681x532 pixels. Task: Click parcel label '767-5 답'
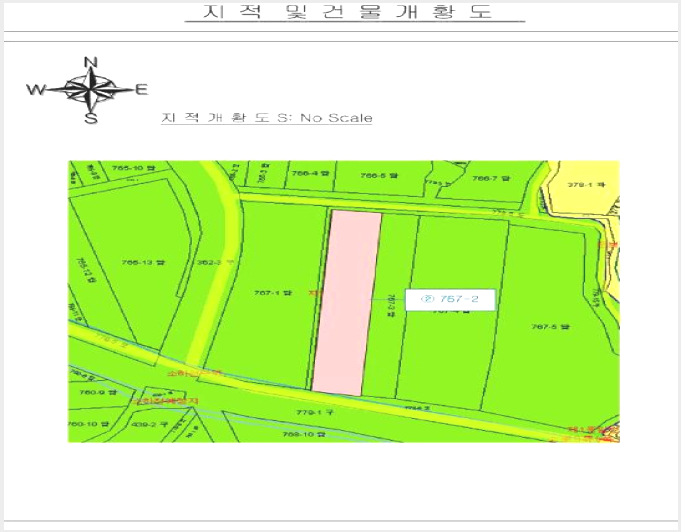click(550, 326)
